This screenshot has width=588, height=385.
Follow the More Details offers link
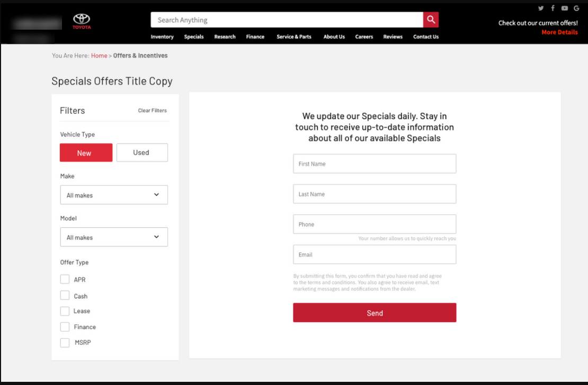tap(559, 32)
